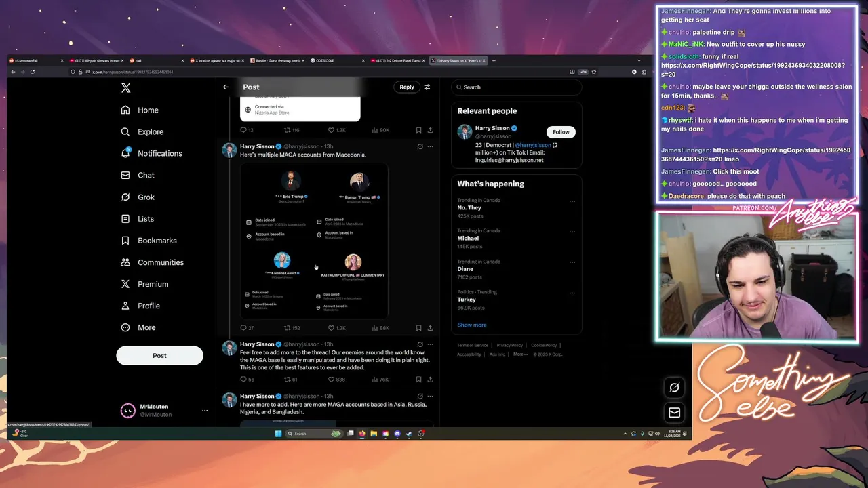Open Chat from the sidebar
Image resolution: width=868 pixels, height=488 pixels.
[138, 175]
